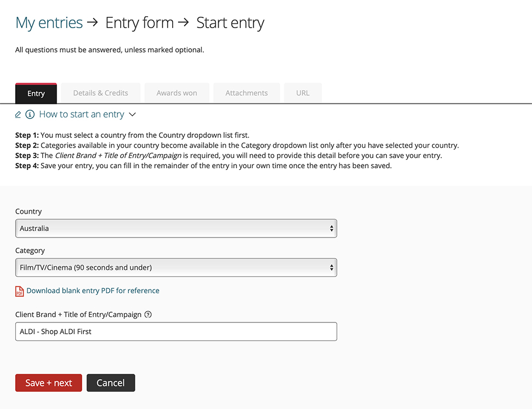532x409 pixels.
Task: Open the Country dropdown
Action: point(176,228)
